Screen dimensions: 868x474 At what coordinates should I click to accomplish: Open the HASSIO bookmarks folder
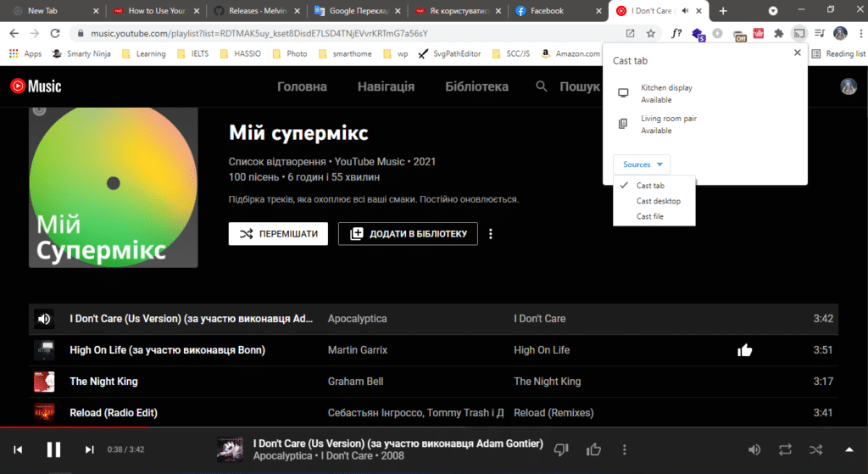click(240, 53)
